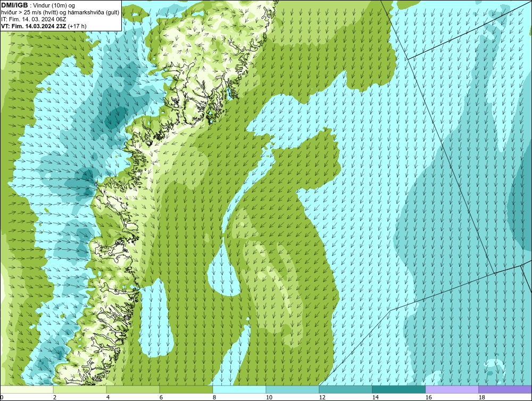Click the 6–8 m/s olive green legend swatch
Viewport: 532px width, 401px height.
click(x=186, y=389)
